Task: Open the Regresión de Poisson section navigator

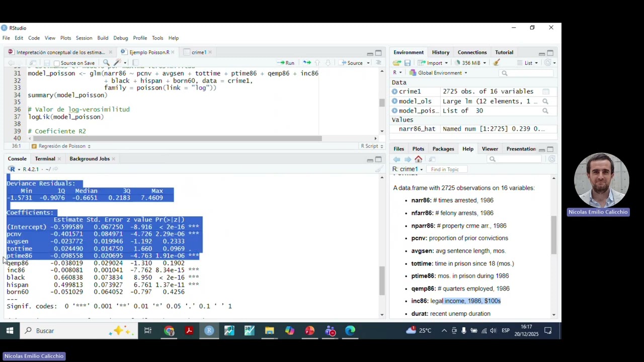Action: [x=61, y=146]
